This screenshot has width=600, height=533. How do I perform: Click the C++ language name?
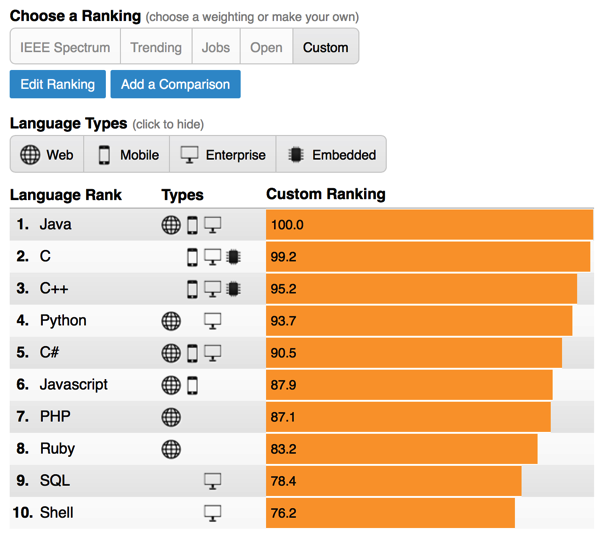(54, 289)
